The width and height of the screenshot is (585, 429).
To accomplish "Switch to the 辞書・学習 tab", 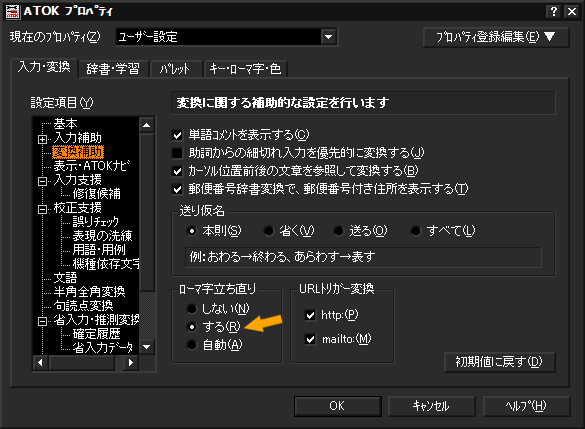I will pyautogui.click(x=113, y=69).
